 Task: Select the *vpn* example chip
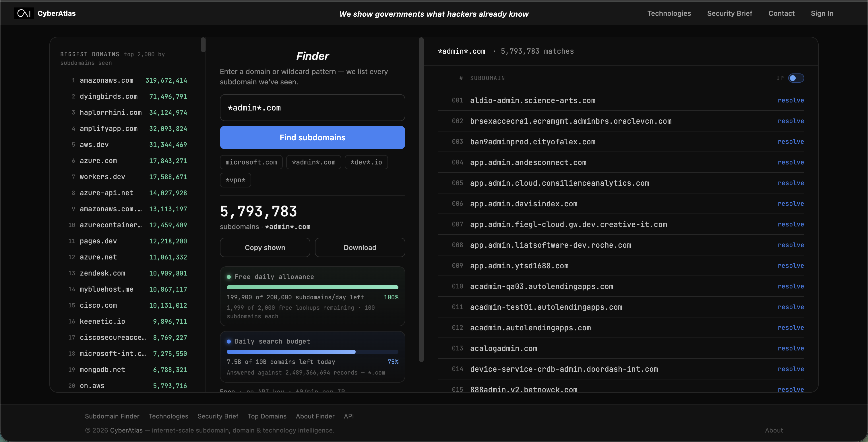(236, 180)
